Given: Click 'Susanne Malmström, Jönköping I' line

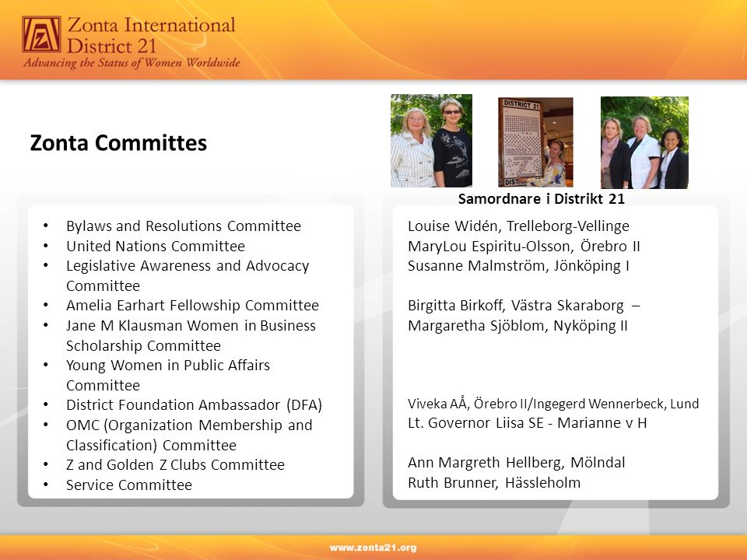Looking at the screenshot, I should pos(518,266).
